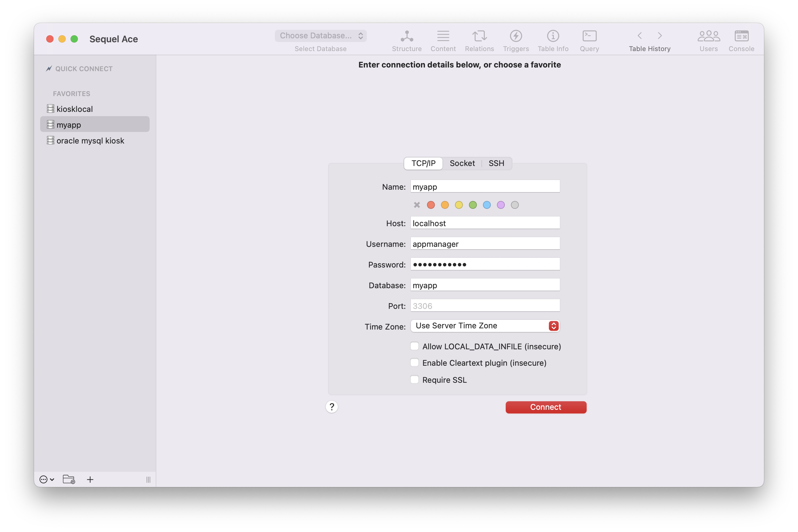798x532 pixels.
Task: Pick the orange color swatch
Action: (445, 205)
